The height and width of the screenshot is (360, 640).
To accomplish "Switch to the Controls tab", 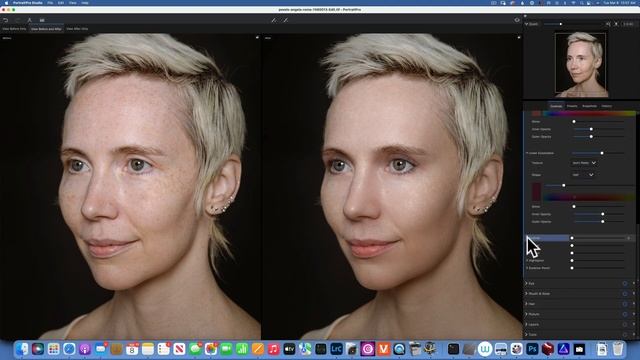I will [x=556, y=106].
